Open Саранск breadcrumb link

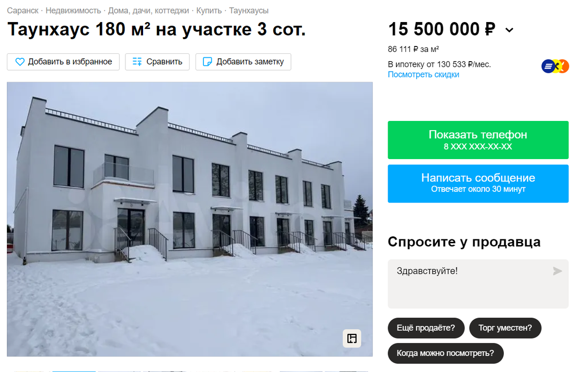[x=23, y=10]
